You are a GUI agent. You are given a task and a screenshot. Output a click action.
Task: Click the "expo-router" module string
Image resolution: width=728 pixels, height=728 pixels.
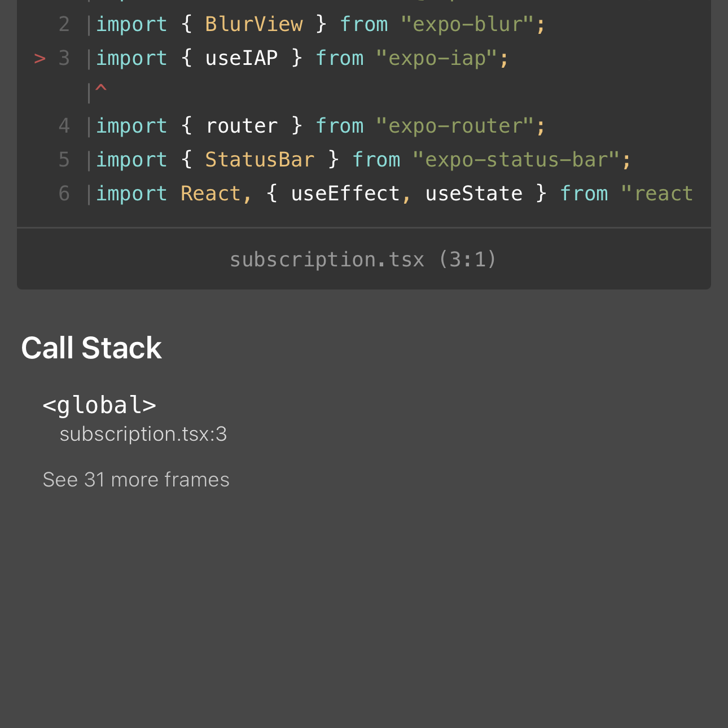click(455, 126)
